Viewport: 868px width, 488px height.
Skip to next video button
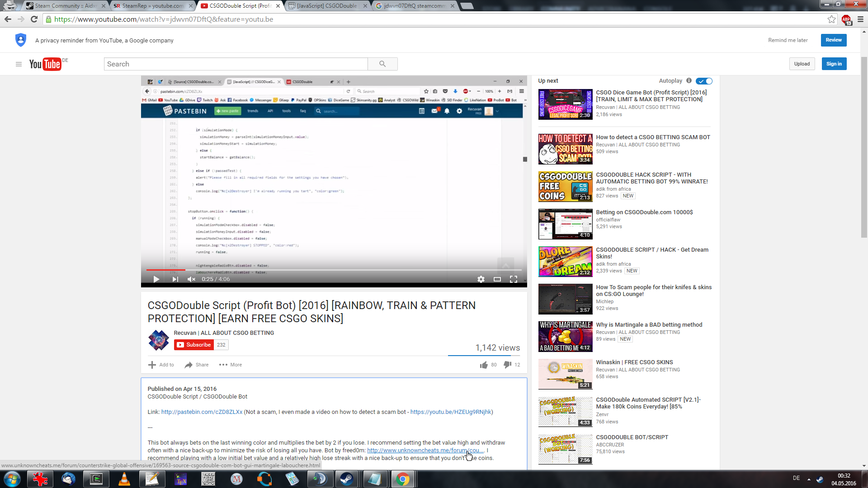click(175, 279)
